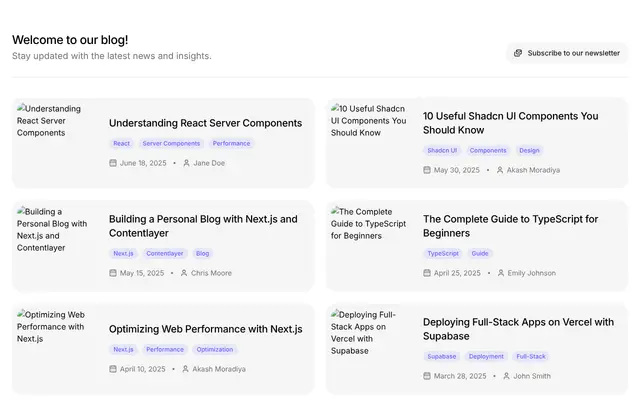
Task: Click the author icon beside Jane Doe
Action: [186, 163]
